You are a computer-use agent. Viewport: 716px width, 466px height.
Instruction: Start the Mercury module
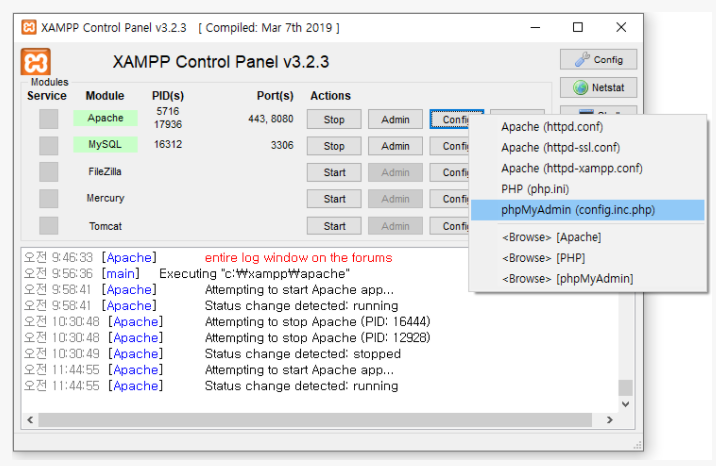pyautogui.click(x=334, y=199)
